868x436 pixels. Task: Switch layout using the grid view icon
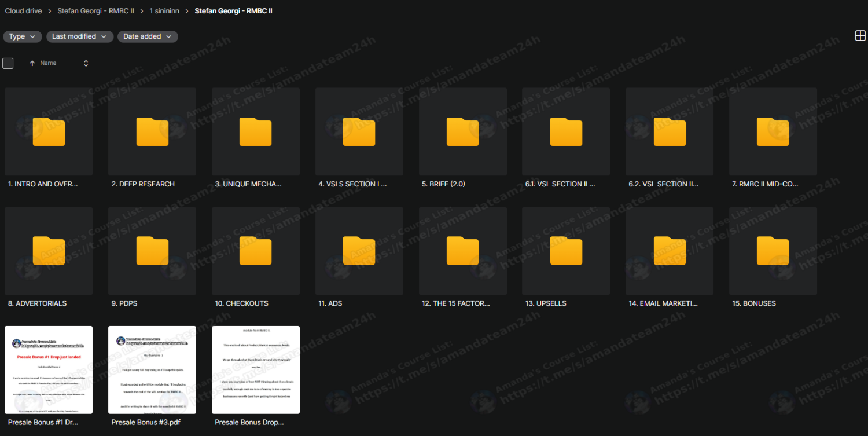[x=860, y=36]
